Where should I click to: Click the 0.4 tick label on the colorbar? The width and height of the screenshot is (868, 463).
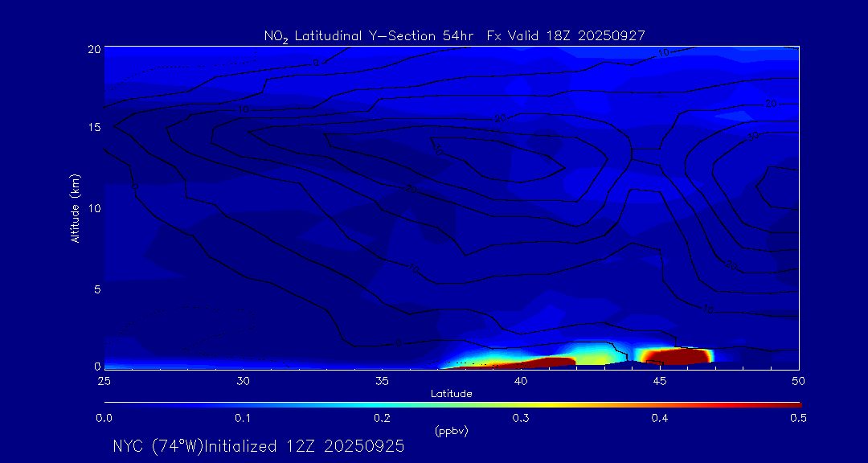pyautogui.click(x=660, y=418)
